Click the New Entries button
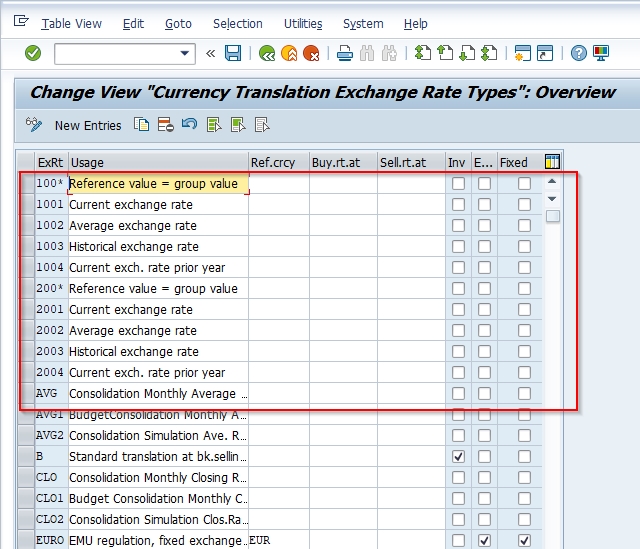 coord(88,125)
